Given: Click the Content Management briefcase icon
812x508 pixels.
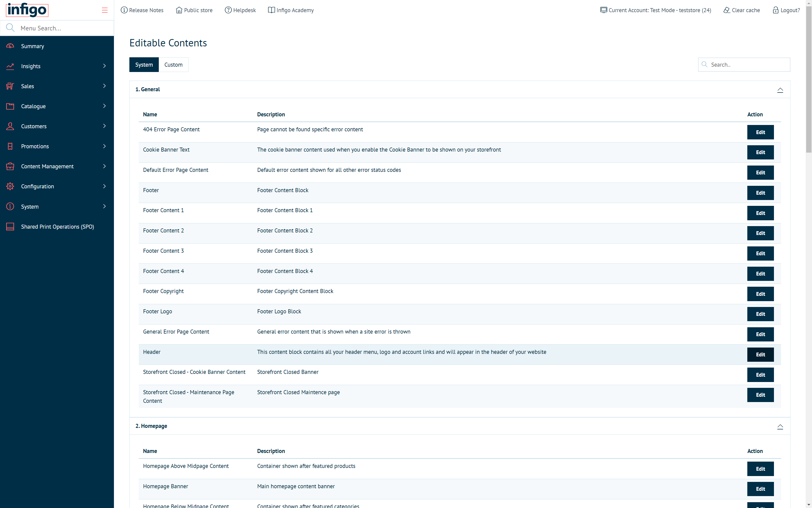Looking at the screenshot, I should tap(10, 166).
